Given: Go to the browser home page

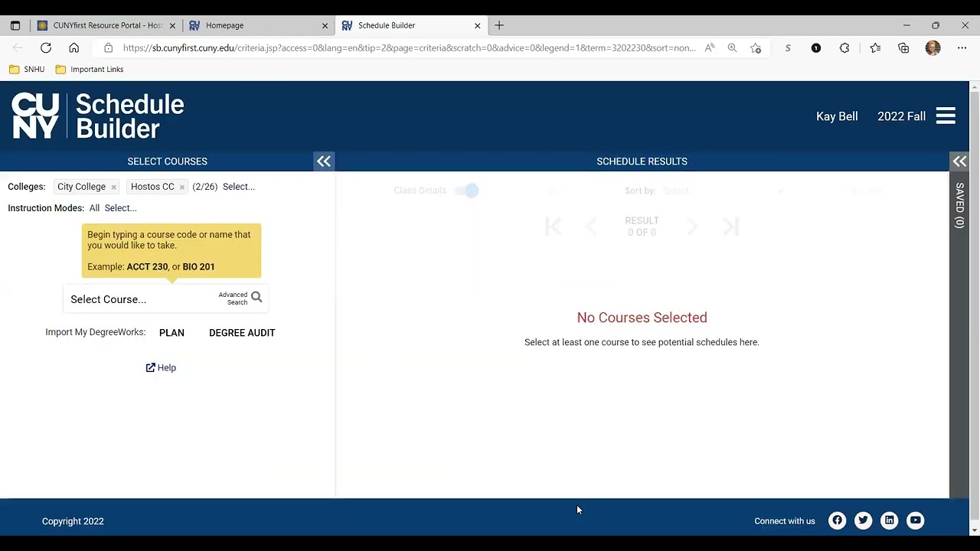Looking at the screenshot, I should 74,48.
